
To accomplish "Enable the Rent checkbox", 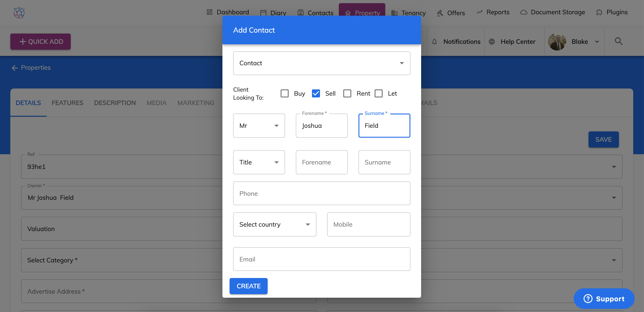I will [x=347, y=93].
